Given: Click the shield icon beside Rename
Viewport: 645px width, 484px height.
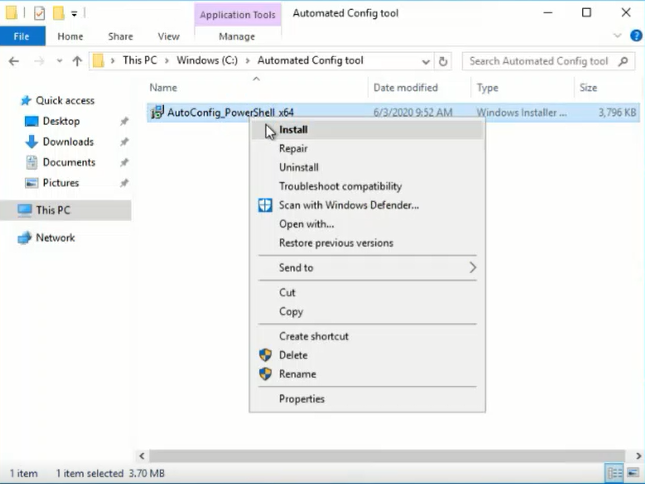Looking at the screenshot, I should click(266, 374).
